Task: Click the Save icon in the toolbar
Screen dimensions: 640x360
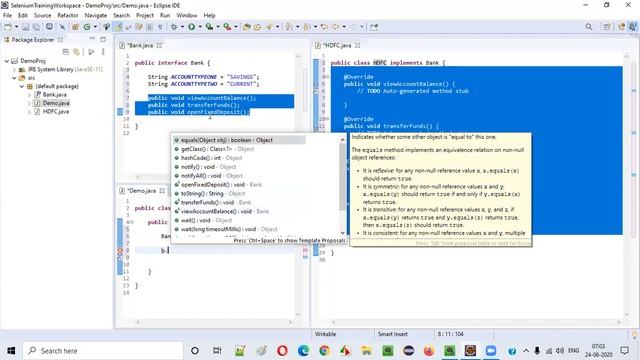Action: (x=25, y=27)
